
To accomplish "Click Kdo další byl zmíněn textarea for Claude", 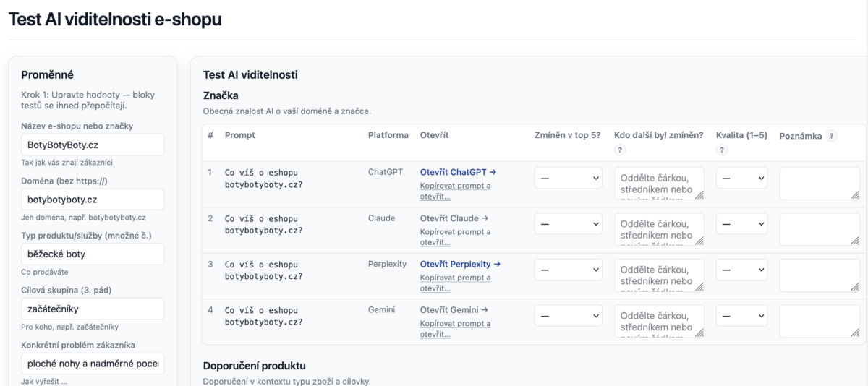I will click(659, 229).
